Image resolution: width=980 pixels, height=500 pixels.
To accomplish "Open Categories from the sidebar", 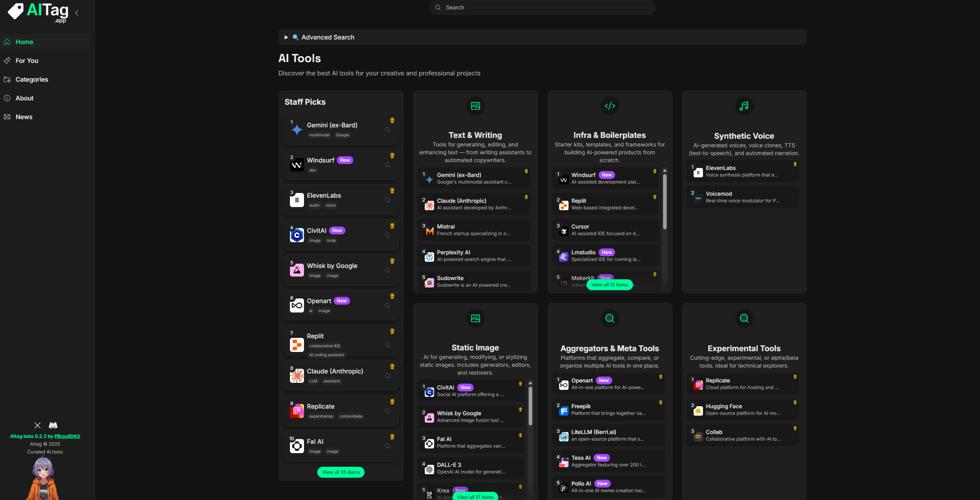I will tap(45, 79).
